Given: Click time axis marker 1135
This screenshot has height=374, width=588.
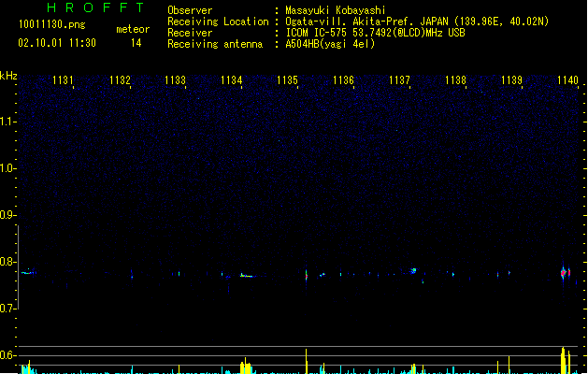Looking at the screenshot, I should [x=287, y=80].
